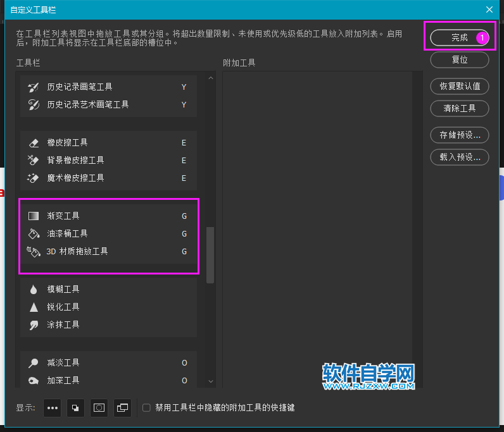Click the toolbar list scroll-up arrow

coord(211,78)
